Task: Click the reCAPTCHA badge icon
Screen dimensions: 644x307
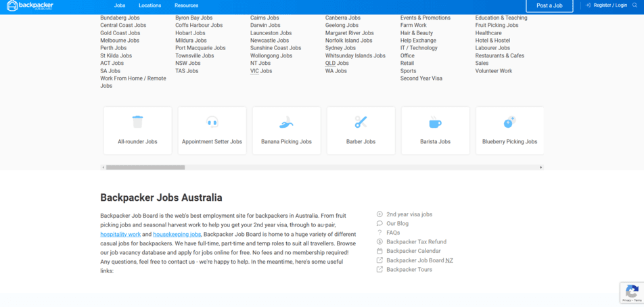Action: [632, 292]
